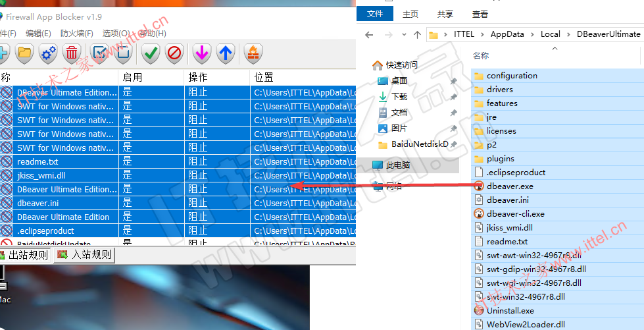Image resolution: width=644 pixels, height=330 pixels.
Task: Select BaiduNetdiskD folder in navigation pane
Action: pyautogui.click(x=419, y=144)
